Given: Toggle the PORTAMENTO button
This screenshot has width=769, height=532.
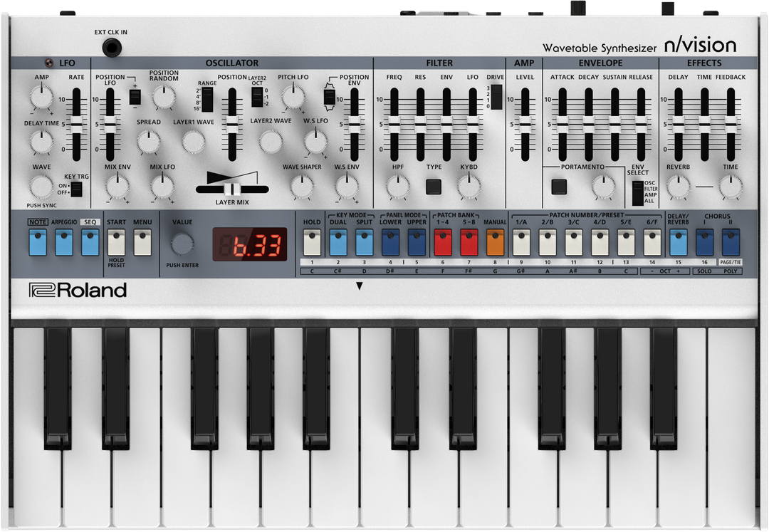Looking at the screenshot, I should (x=559, y=187).
